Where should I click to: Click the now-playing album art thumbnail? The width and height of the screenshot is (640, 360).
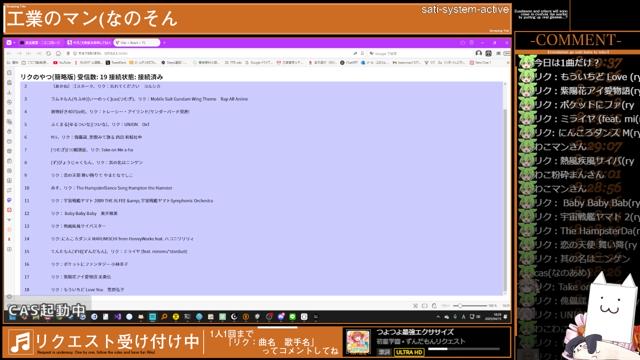358,342
